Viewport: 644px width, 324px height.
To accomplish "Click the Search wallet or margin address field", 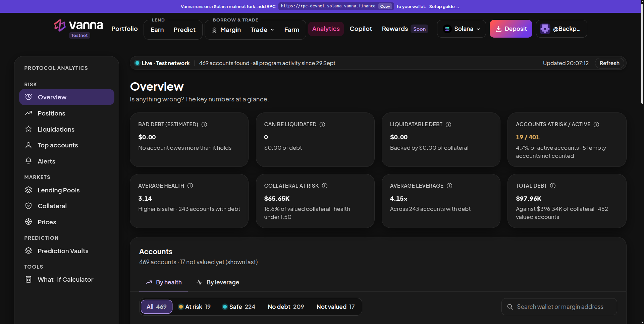I will pyautogui.click(x=559, y=307).
